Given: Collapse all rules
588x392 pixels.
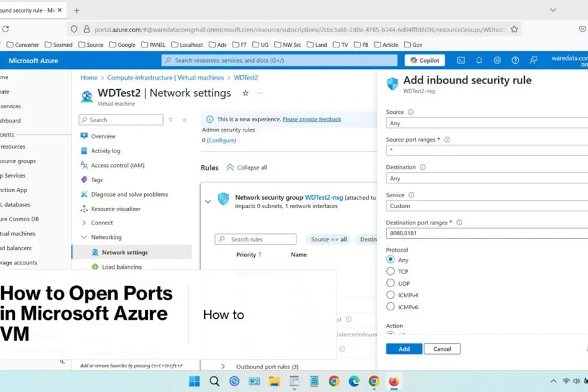Looking at the screenshot, I should 247,168.
